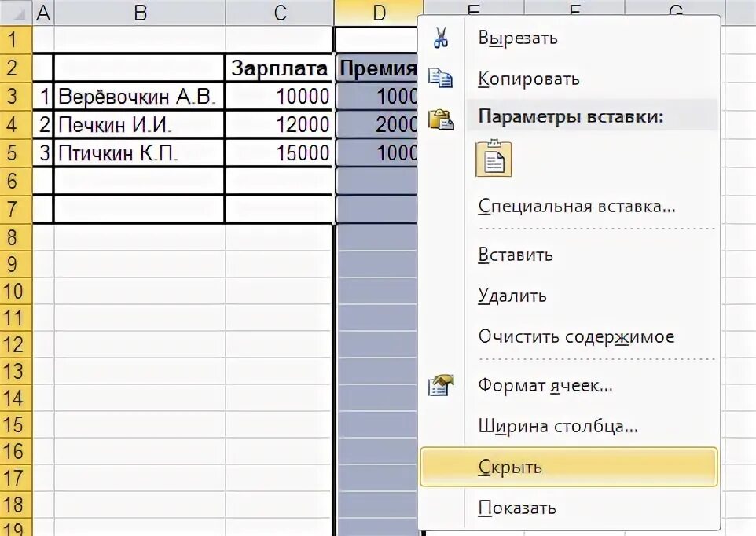Select row header 8
Viewport: 756px width, 536px height.
(16, 237)
